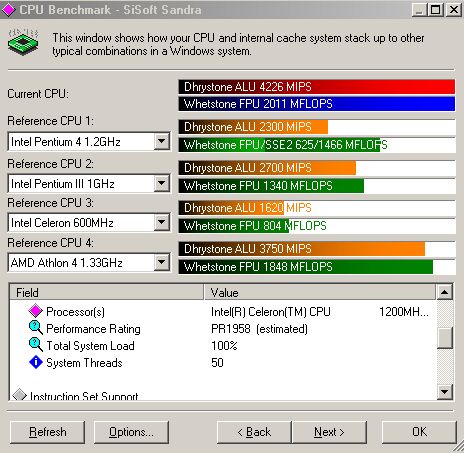Screen dimensions: 464x453
Task: Expand the Reference CPU 4 dropdown arrow
Action: [x=162, y=262]
